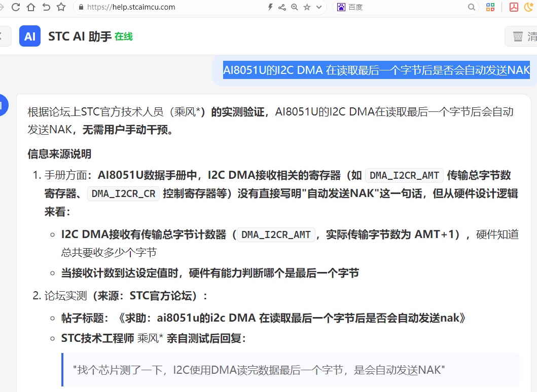Screen dimensions: 537x392
Task: Toggle night mode moon icon
Action: [x=529, y=7]
